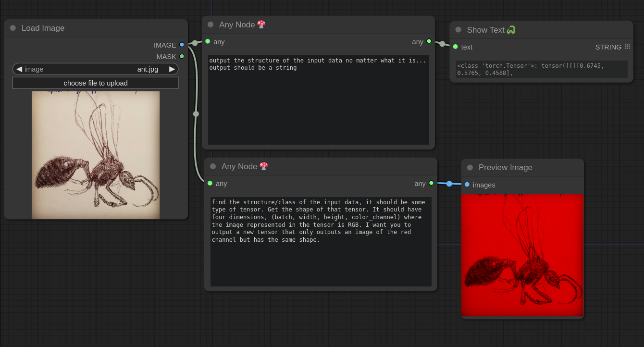Click the Show Text tensor output field
Image resolution: width=644 pixels, height=347 pixels.
point(541,69)
